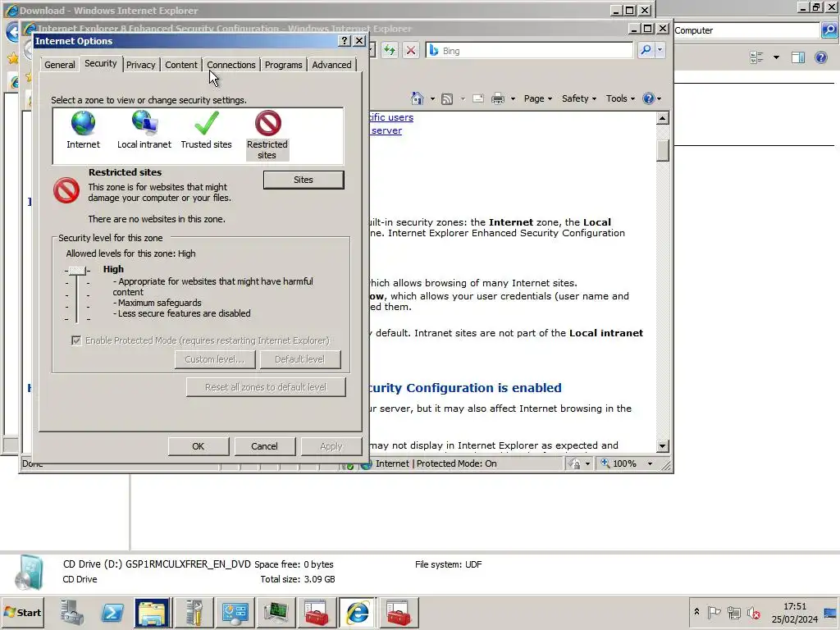The image size is (840, 630).
Task: Cancel the Internet Options dialog
Action: 264,446
